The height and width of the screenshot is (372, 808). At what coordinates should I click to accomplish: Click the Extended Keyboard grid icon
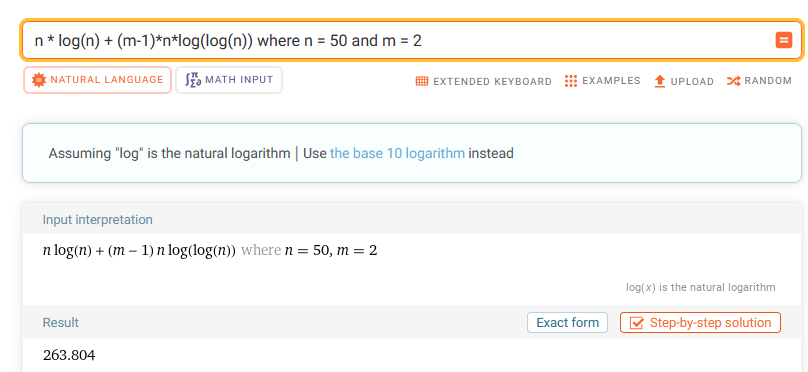pos(422,81)
